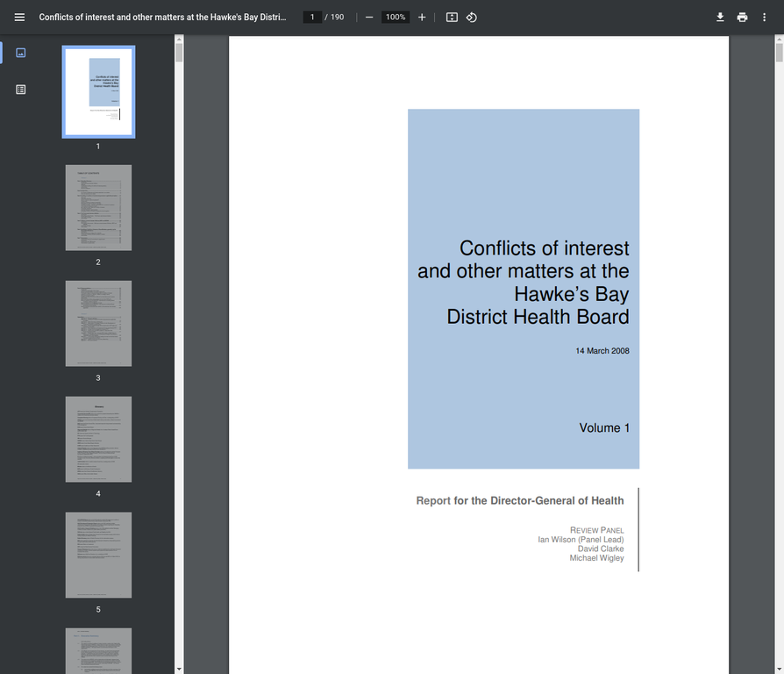Zoom out of the document

point(369,17)
